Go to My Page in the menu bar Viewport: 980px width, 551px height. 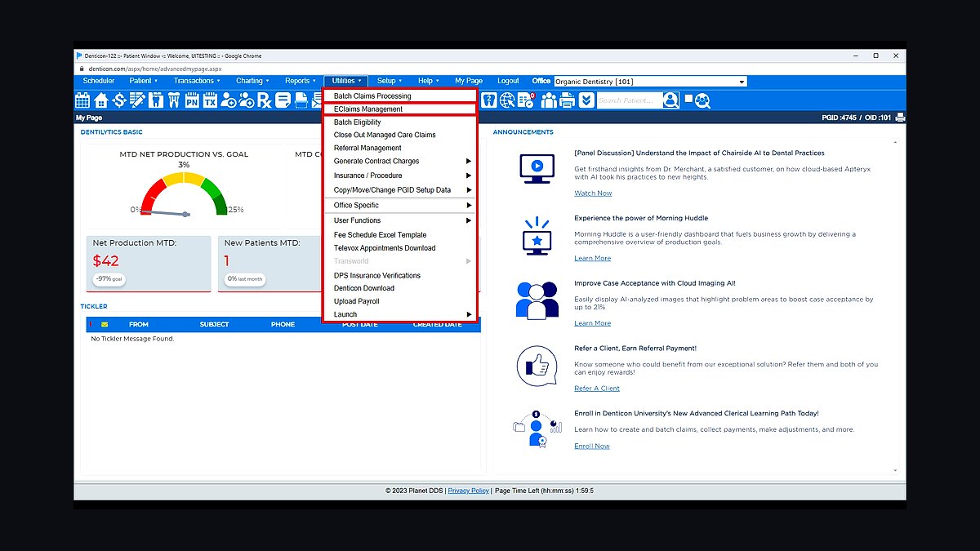[x=469, y=81]
